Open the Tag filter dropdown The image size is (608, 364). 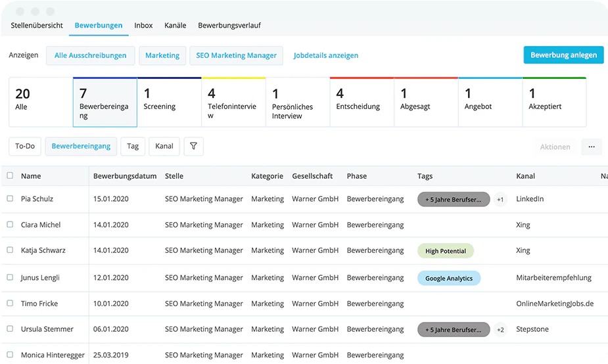pos(133,146)
